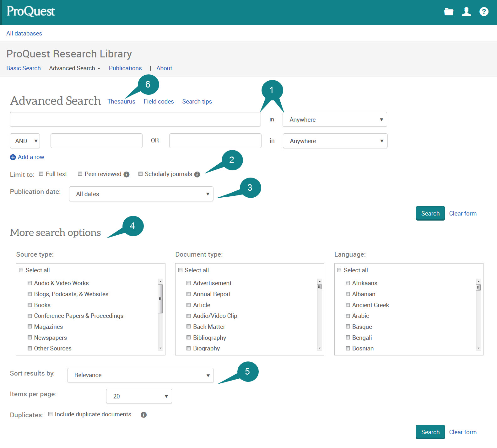This screenshot has height=448, width=497.
Task: Click bottom Clear form link
Action: 463,432
